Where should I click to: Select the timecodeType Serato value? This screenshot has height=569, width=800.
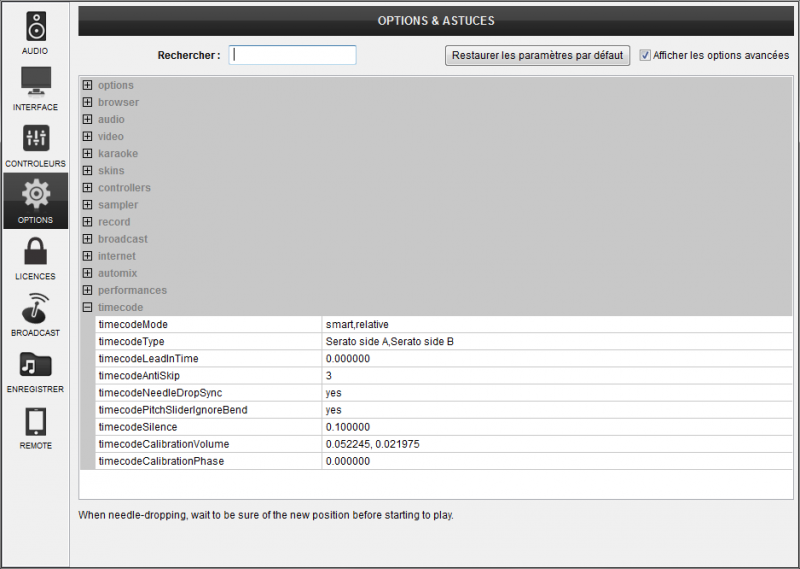[x=390, y=342]
